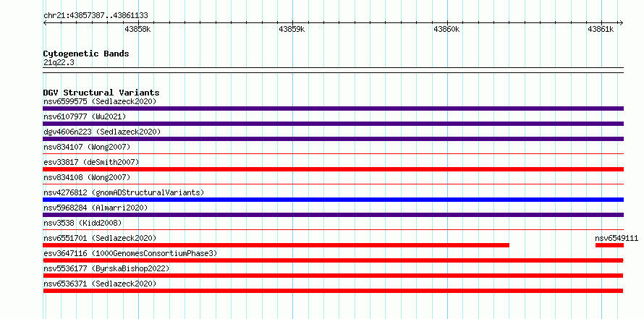
Task: Click the ruler's left arrowhead
Action: click(45, 23)
